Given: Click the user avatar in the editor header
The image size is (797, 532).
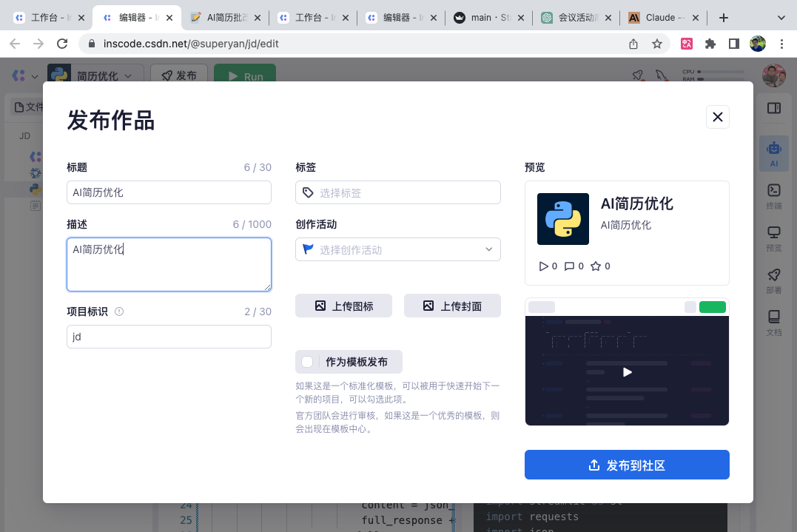Looking at the screenshot, I should click(773, 75).
